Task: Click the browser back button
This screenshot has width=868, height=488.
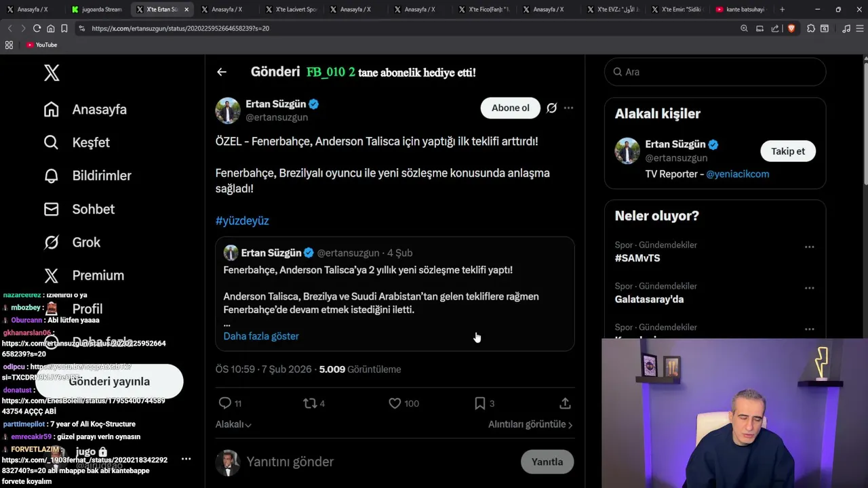Action: coord(9,28)
